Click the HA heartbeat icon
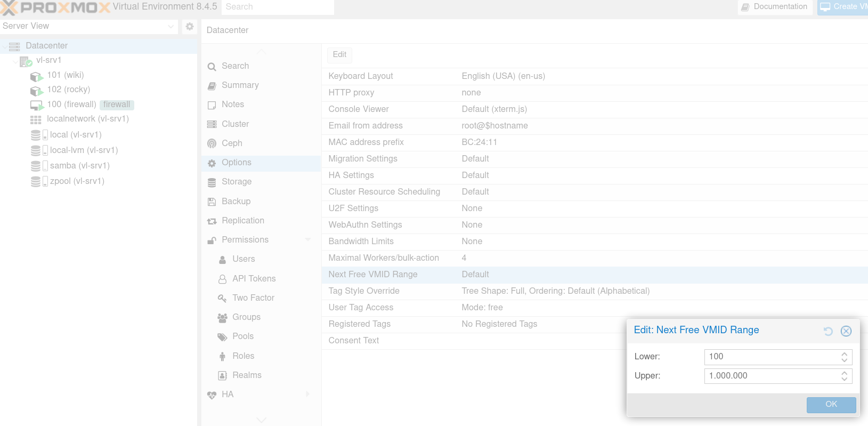Screen dimensions: 868x426 tap(212, 395)
